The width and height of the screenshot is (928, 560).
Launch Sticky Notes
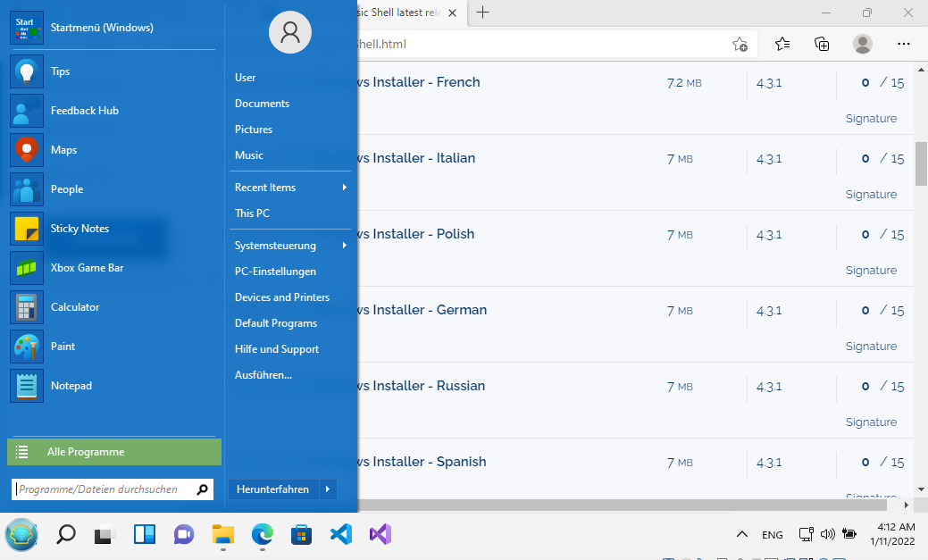click(113, 229)
